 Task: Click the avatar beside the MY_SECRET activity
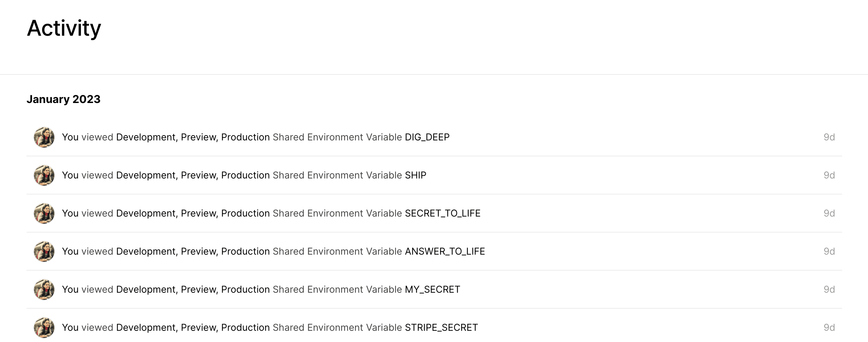[44, 290]
